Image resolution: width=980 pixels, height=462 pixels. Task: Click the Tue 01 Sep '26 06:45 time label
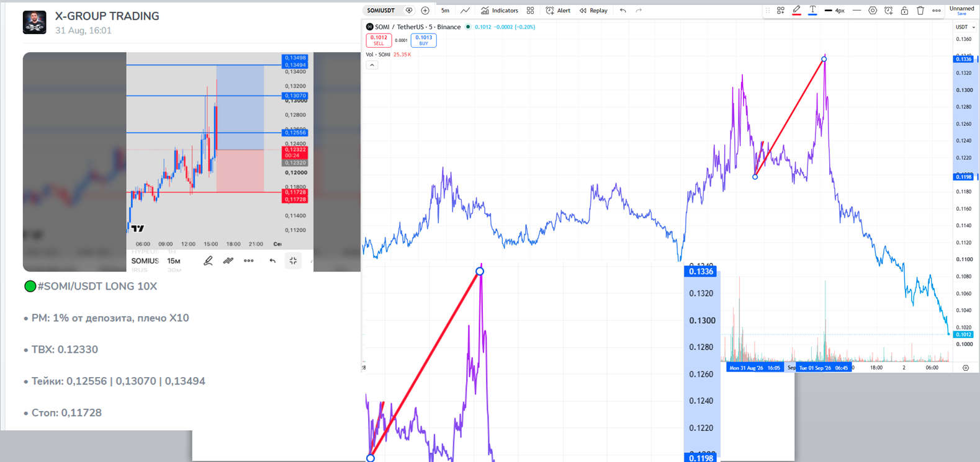824,368
